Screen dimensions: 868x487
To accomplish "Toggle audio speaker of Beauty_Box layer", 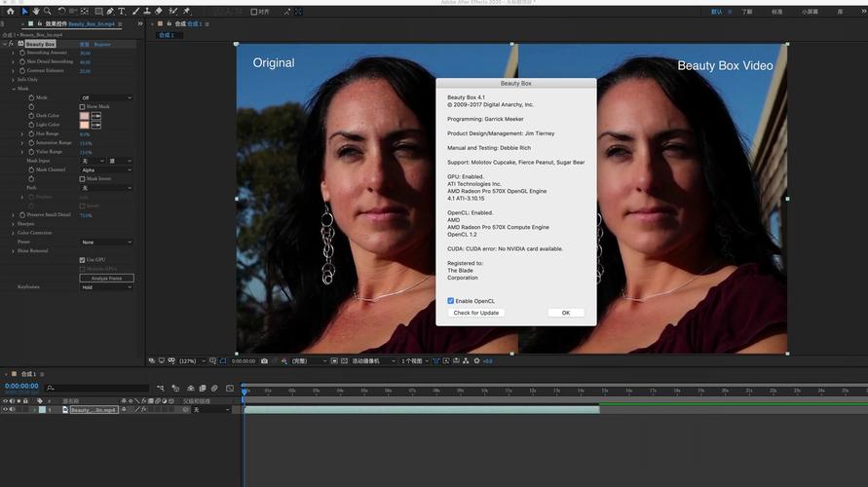I will click(x=13, y=409).
